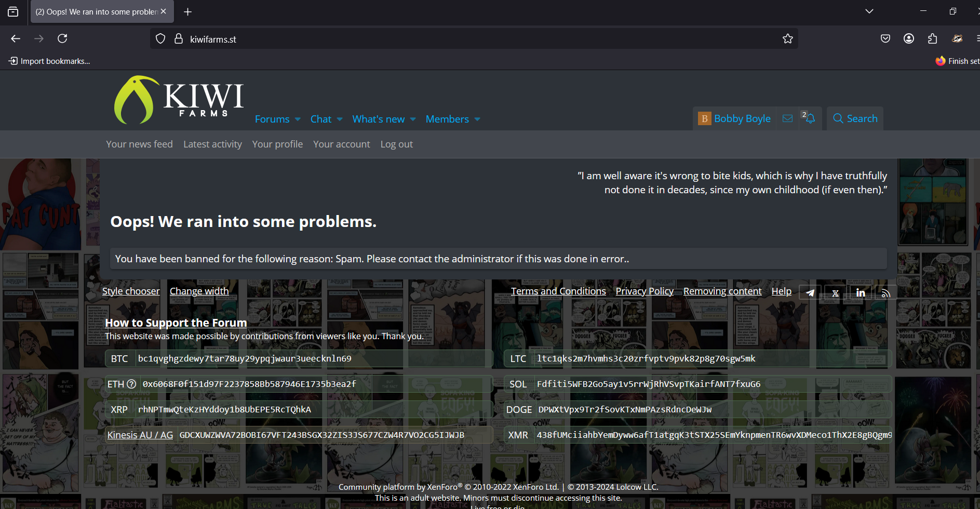Click the Finish setup Firefox prompt

[x=957, y=61]
